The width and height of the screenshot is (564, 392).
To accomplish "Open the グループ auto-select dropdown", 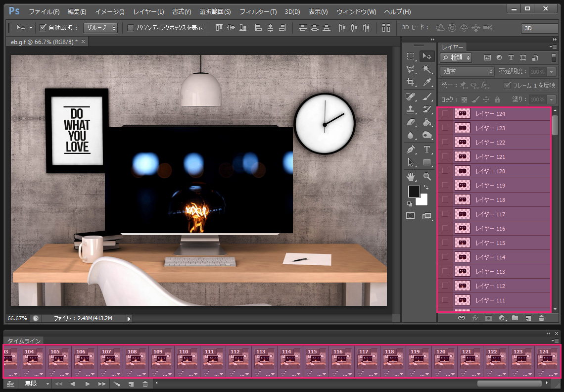I will 100,28.
